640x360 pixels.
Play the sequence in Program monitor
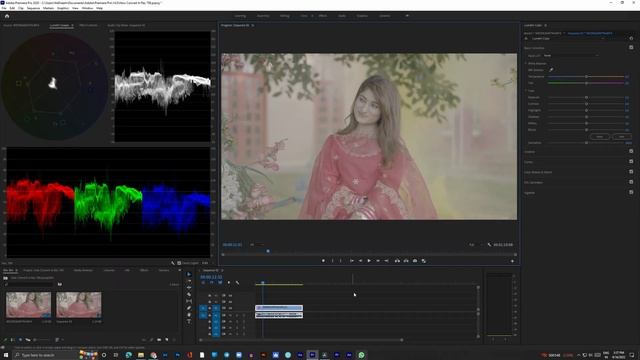pyautogui.click(x=369, y=261)
